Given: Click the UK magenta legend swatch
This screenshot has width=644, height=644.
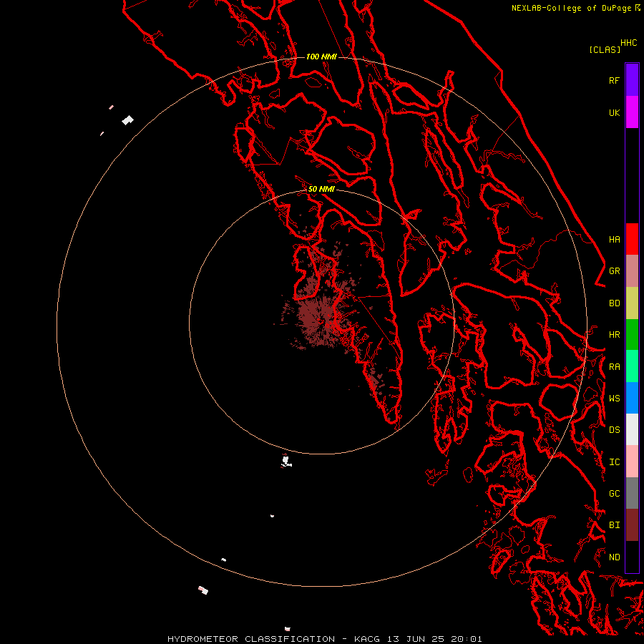Looking at the screenshot, I should 632,112.
